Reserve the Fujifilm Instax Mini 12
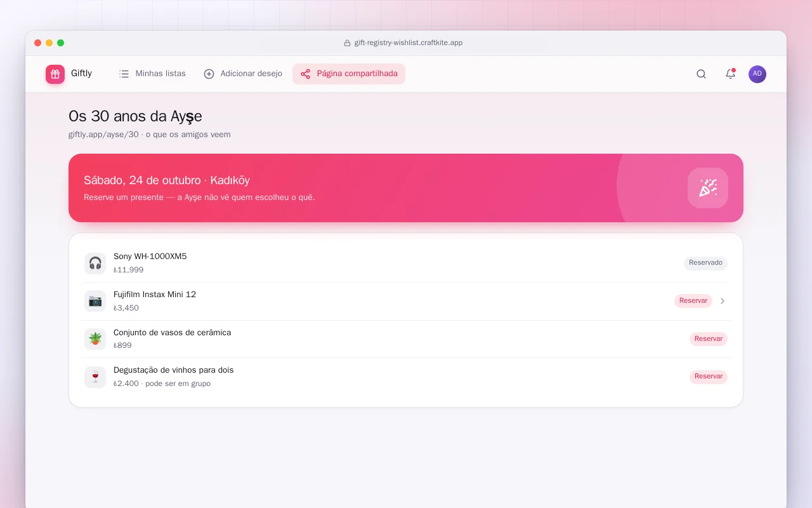 click(693, 301)
